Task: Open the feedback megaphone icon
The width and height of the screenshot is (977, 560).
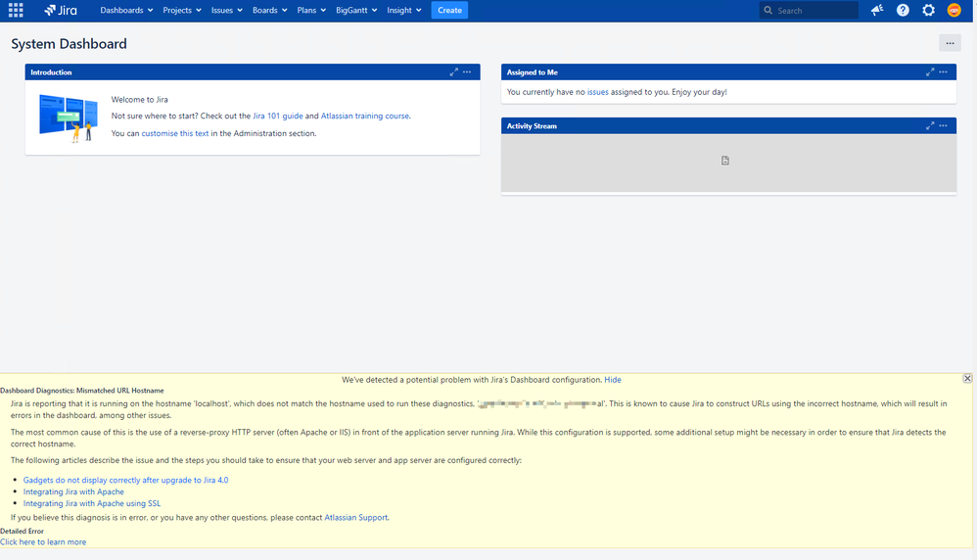Action: (x=877, y=10)
